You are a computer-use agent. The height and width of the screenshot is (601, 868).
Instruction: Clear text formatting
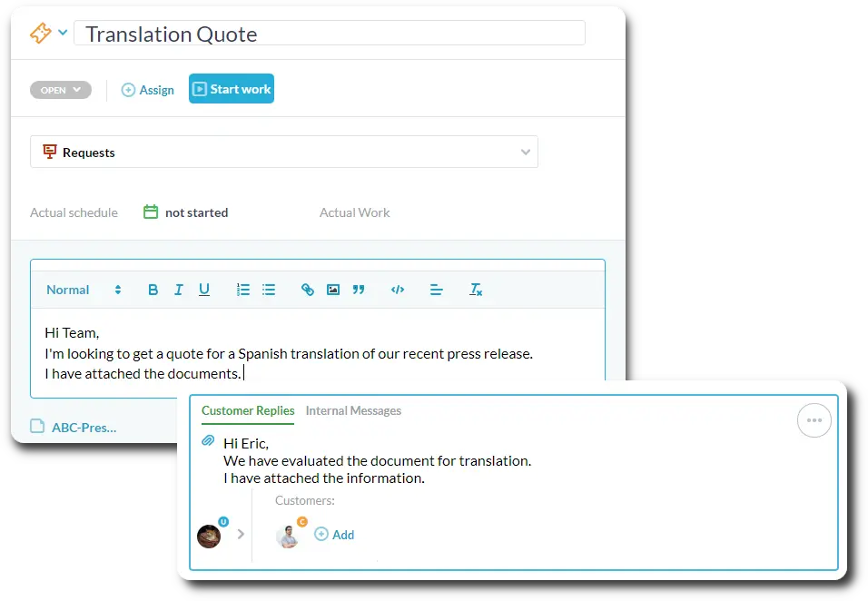coord(476,290)
